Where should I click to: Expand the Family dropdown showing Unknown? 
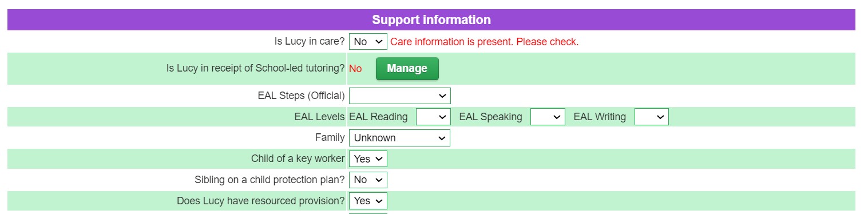tap(399, 138)
